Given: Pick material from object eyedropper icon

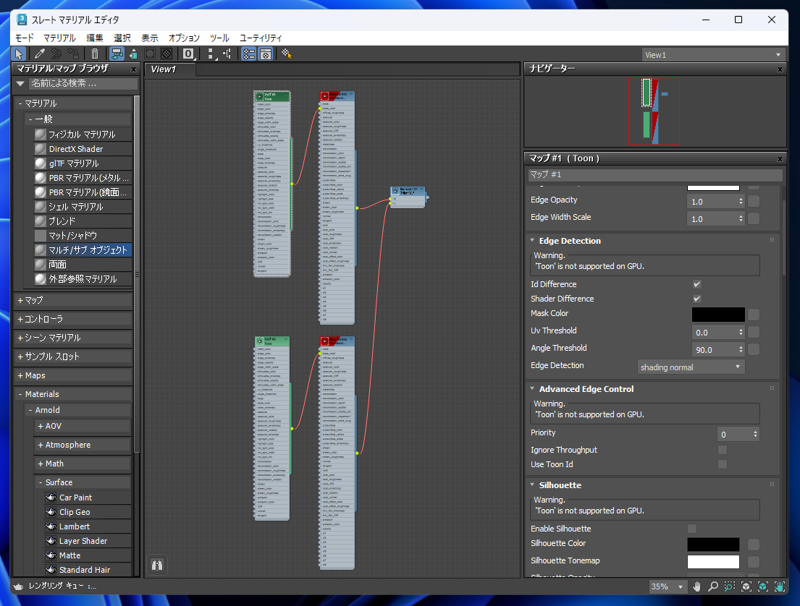Looking at the screenshot, I should coord(40,54).
